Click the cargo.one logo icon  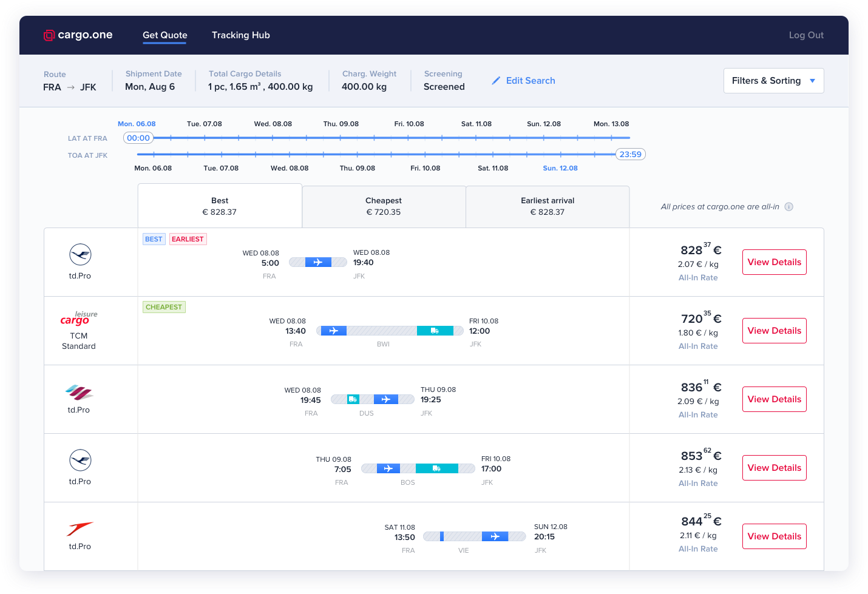coord(48,35)
